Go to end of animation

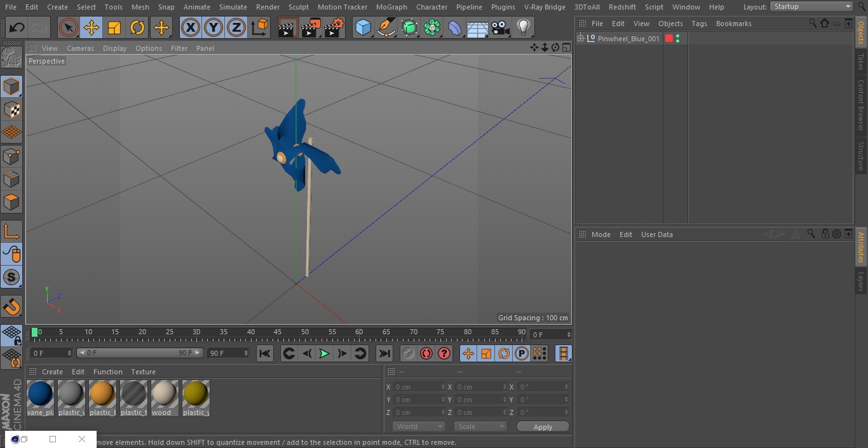pos(384,353)
